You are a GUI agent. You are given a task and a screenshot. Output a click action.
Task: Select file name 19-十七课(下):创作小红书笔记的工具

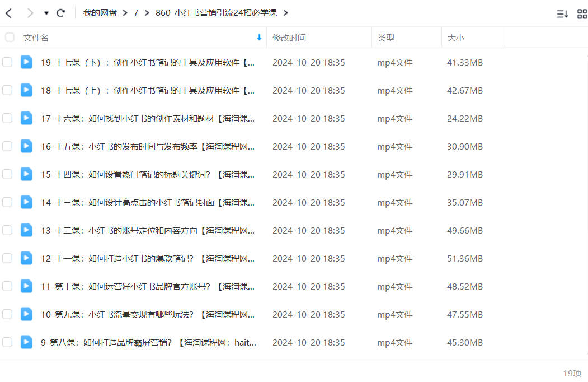[x=148, y=63]
